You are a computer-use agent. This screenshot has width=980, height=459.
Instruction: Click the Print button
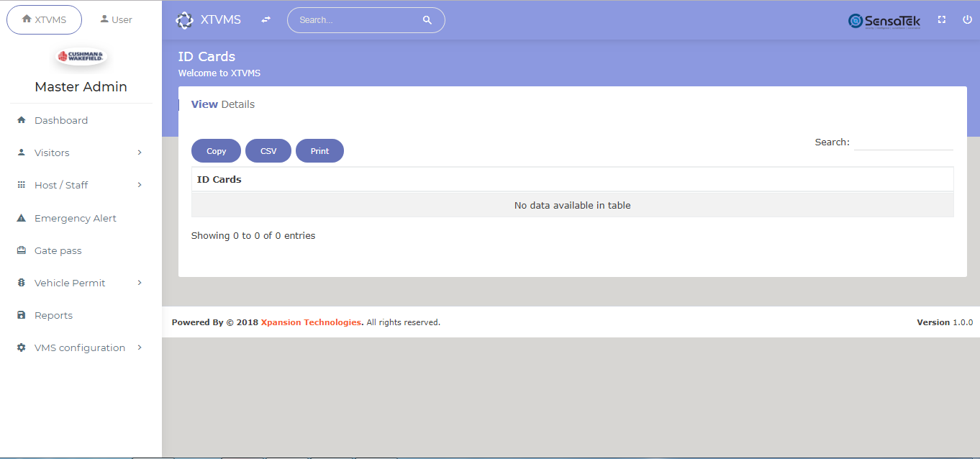(x=319, y=151)
